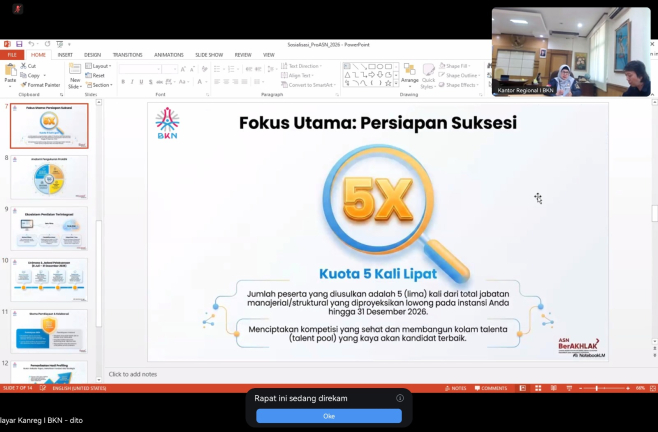The height and width of the screenshot is (432, 658).
Task: Open the DESIGN ribbon tab
Action: click(92, 55)
